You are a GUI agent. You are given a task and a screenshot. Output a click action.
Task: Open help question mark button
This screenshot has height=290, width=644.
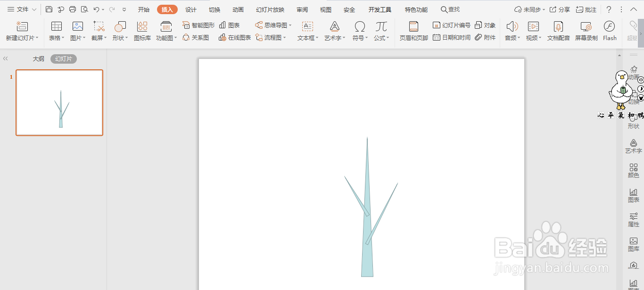(609, 9)
